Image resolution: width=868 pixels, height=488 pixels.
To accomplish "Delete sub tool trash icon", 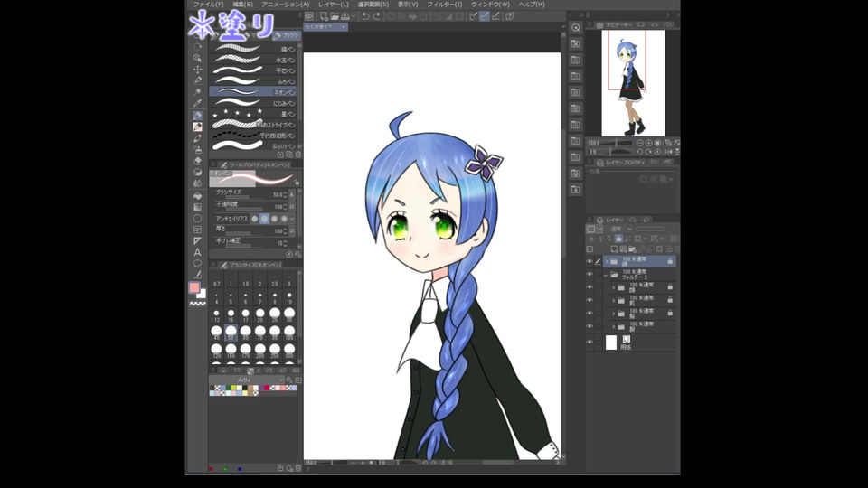I will tap(297, 155).
